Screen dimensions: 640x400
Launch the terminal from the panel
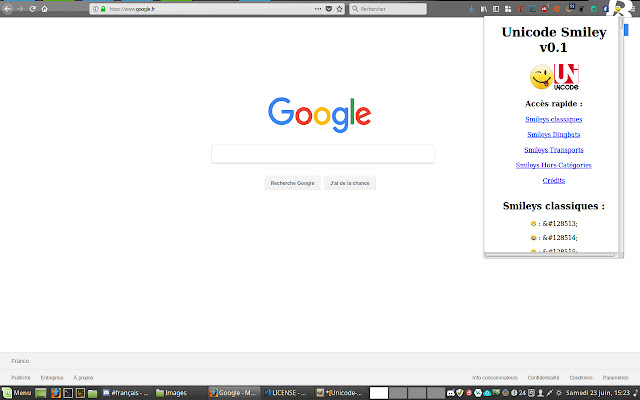point(68,393)
